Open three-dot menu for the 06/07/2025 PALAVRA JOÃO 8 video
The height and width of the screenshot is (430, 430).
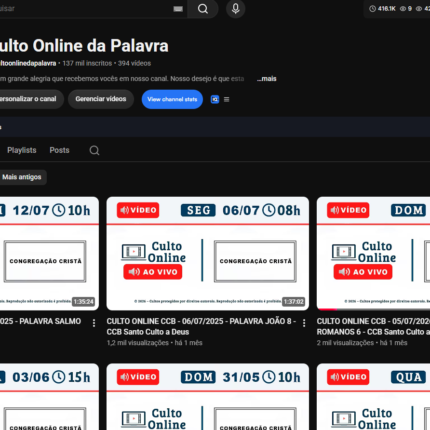point(304,323)
